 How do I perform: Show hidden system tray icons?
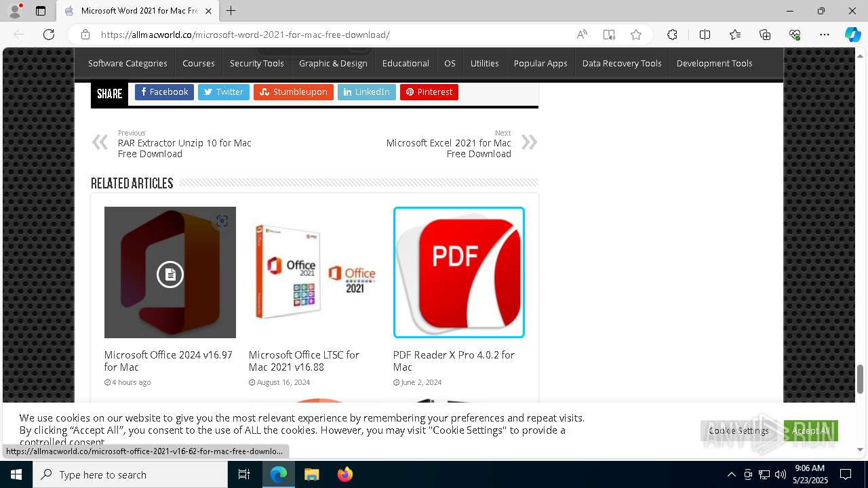[x=731, y=474]
